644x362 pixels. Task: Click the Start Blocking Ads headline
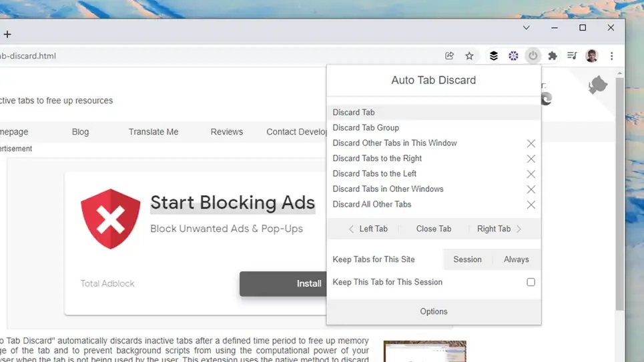[x=232, y=203]
